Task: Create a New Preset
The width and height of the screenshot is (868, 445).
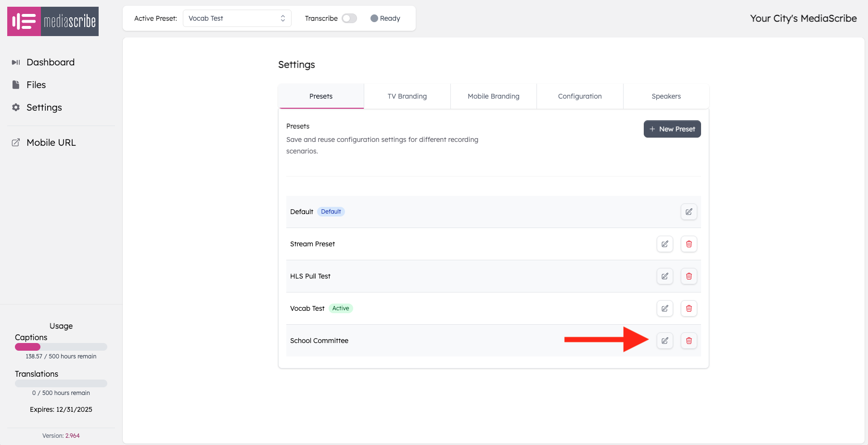Action: [672, 129]
